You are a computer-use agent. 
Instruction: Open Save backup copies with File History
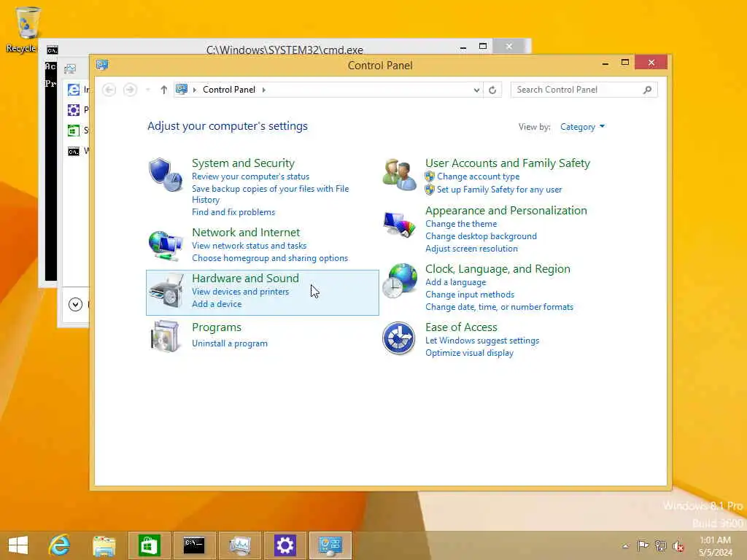[x=270, y=194]
